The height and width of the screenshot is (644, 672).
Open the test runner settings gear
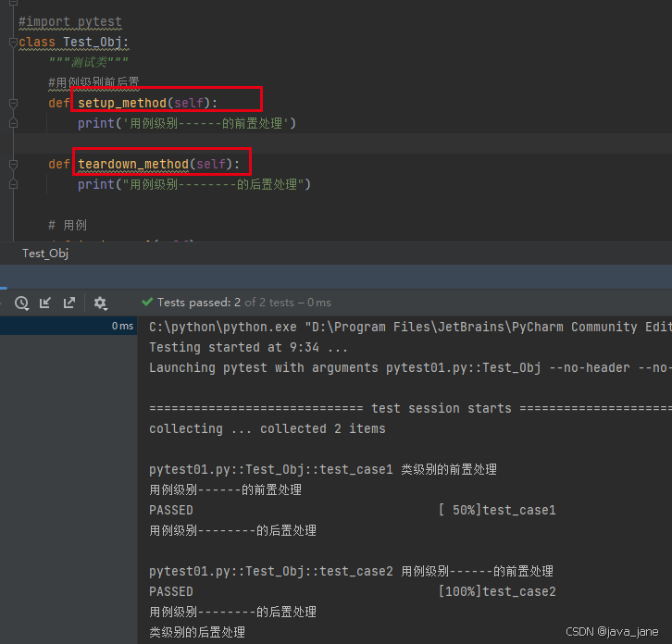100,303
